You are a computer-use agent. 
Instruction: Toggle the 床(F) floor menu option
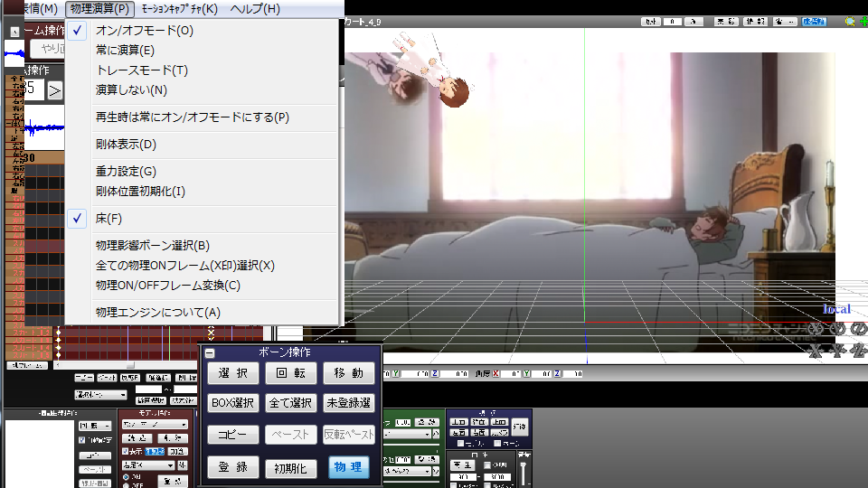pyautogui.click(x=201, y=219)
